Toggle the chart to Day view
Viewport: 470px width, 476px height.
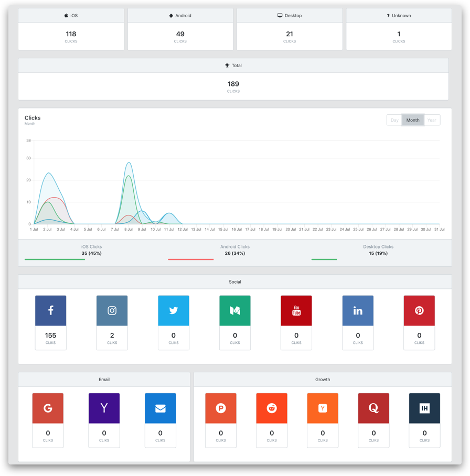click(x=394, y=120)
